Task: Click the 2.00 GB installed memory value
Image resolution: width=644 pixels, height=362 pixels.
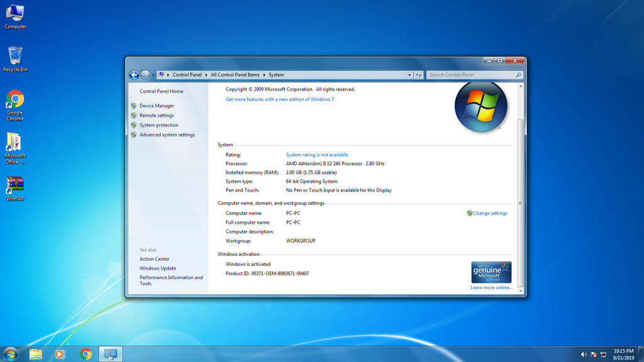Action: (311, 172)
